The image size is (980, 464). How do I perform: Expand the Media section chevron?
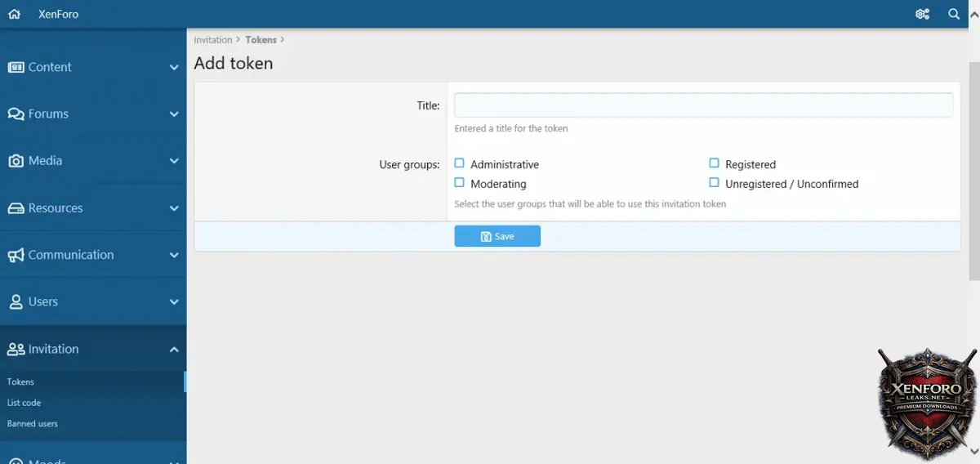point(174,161)
